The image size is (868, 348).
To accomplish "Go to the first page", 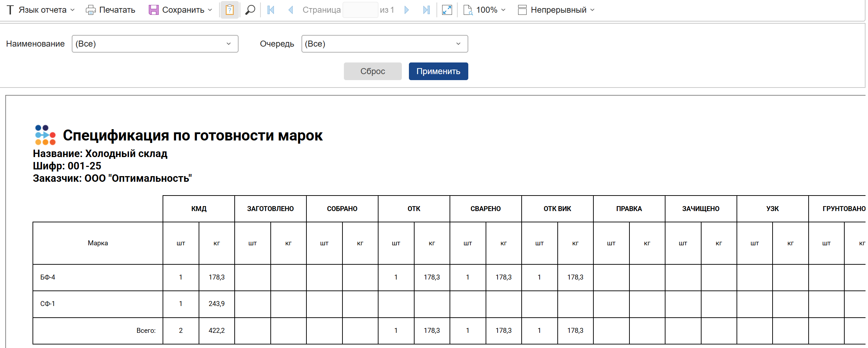I will (271, 10).
